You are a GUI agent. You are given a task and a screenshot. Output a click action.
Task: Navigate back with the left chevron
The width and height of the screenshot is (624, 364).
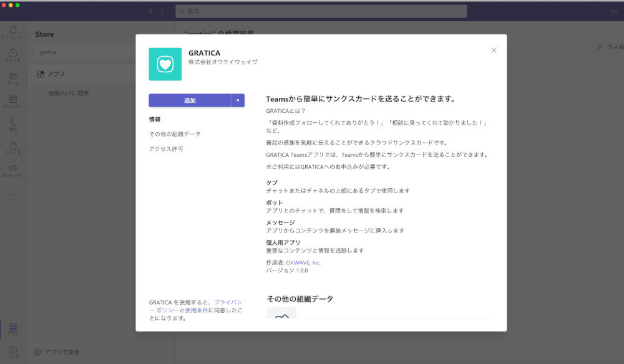click(x=150, y=11)
